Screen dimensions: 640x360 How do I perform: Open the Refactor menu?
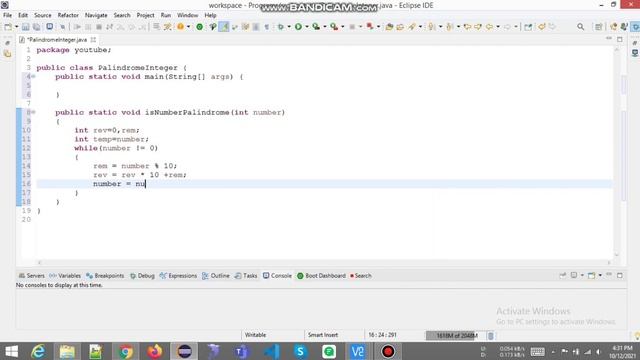68,15
